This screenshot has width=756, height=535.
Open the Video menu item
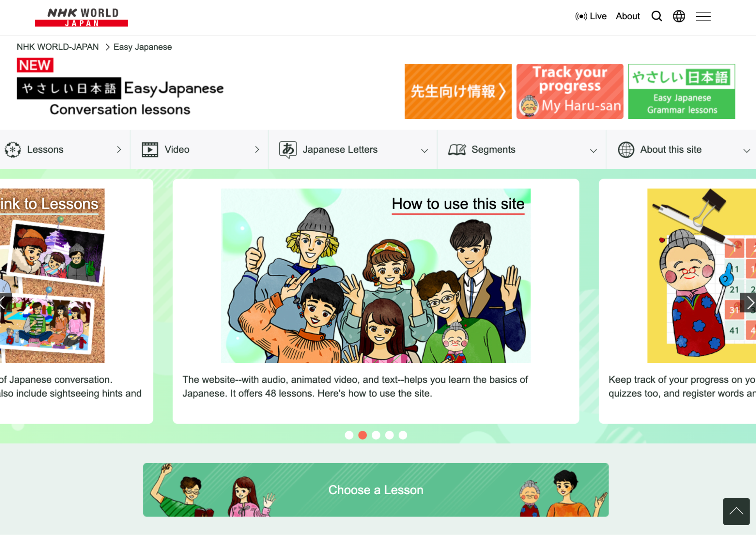tap(199, 149)
